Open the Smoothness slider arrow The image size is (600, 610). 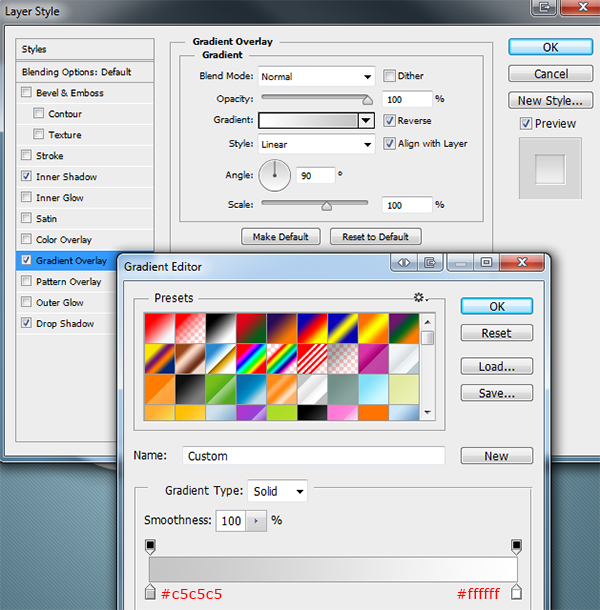pyautogui.click(x=256, y=521)
